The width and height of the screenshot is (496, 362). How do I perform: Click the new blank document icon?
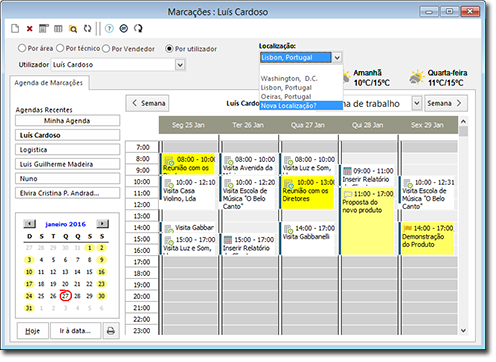(15, 29)
